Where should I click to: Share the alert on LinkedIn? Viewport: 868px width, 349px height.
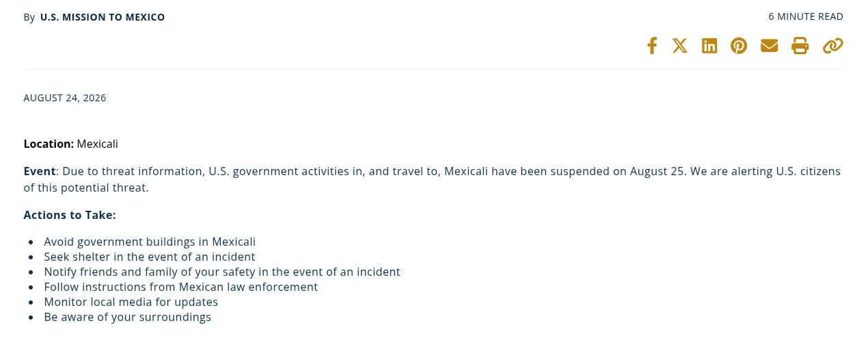pos(709,46)
